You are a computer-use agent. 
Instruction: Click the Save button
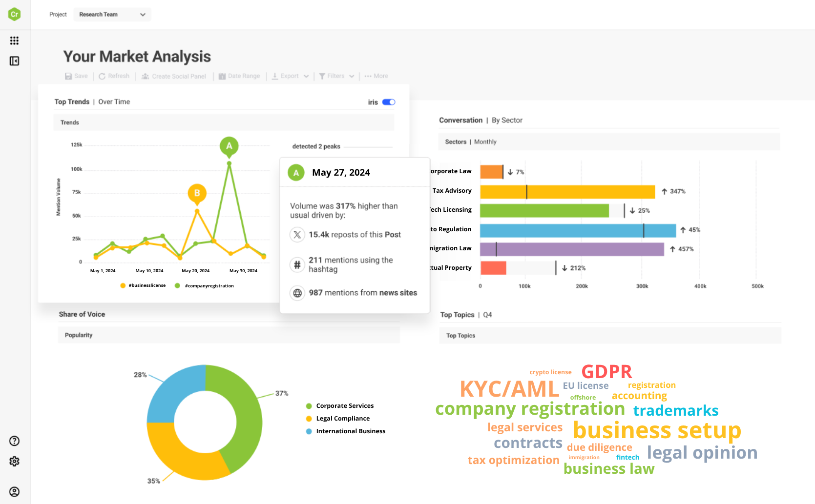[x=77, y=76]
